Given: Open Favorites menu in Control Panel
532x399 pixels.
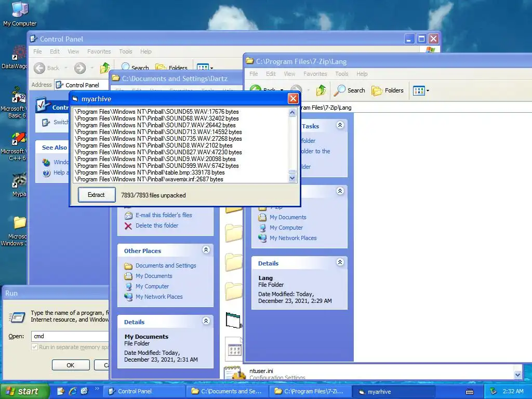Looking at the screenshot, I should 99,51.
